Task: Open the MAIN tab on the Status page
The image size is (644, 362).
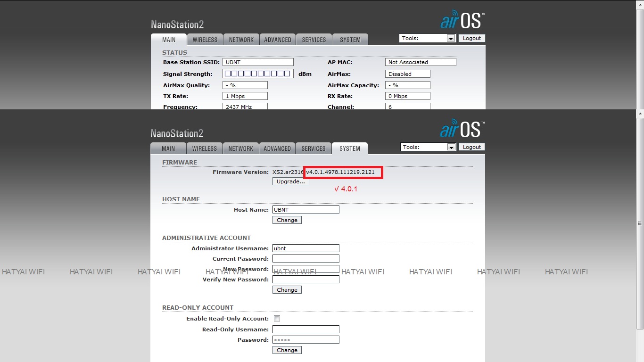Action: coord(169,40)
